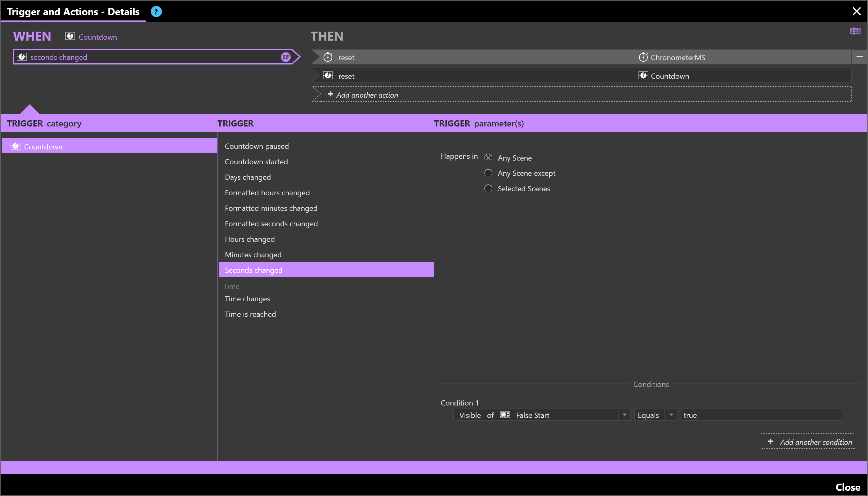The height and width of the screenshot is (496, 868).
Task: Click the stopwatch icon of the first reset action
Action: tap(328, 57)
